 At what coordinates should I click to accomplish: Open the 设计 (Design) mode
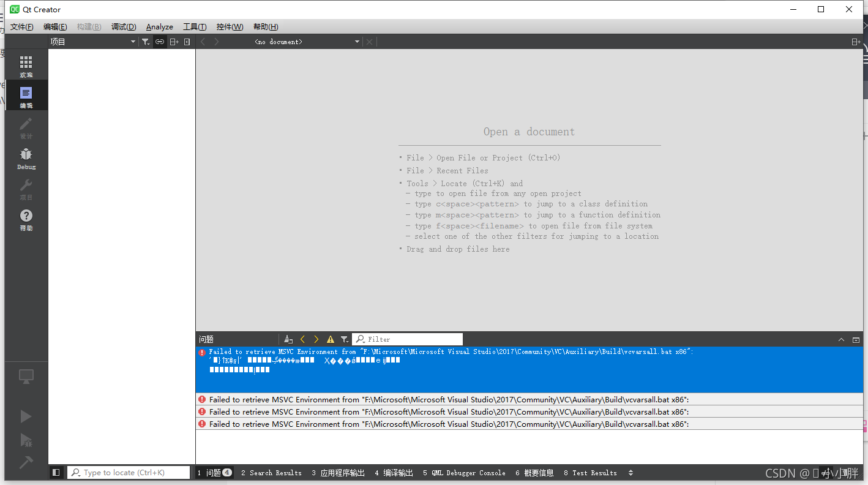pos(26,127)
